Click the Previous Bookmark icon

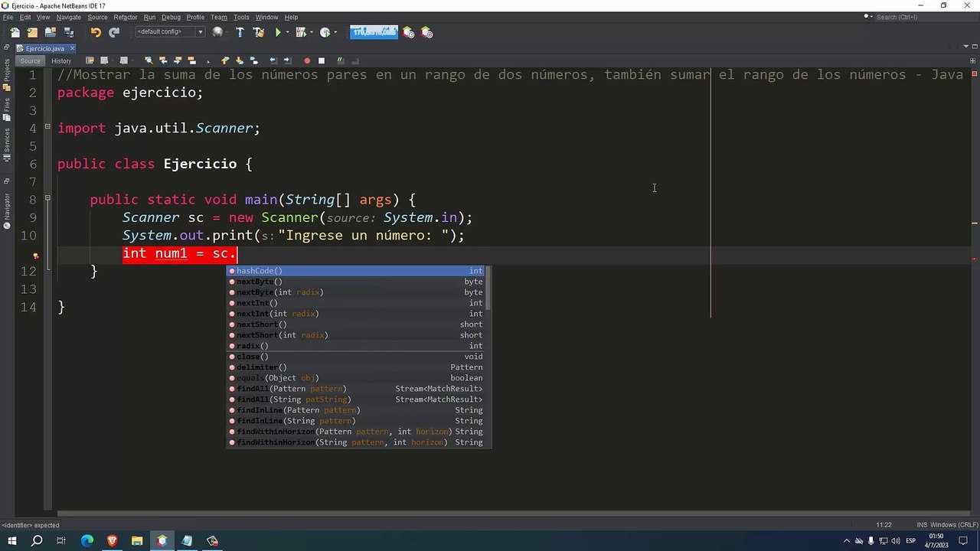coord(225,60)
